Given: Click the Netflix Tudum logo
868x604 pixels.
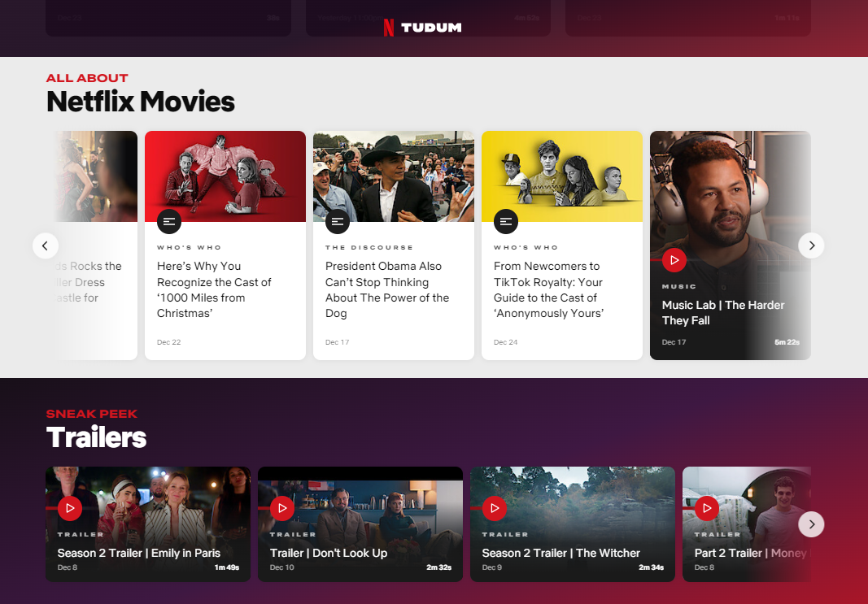Looking at the screenshot, I should click(x=422, y=27).
